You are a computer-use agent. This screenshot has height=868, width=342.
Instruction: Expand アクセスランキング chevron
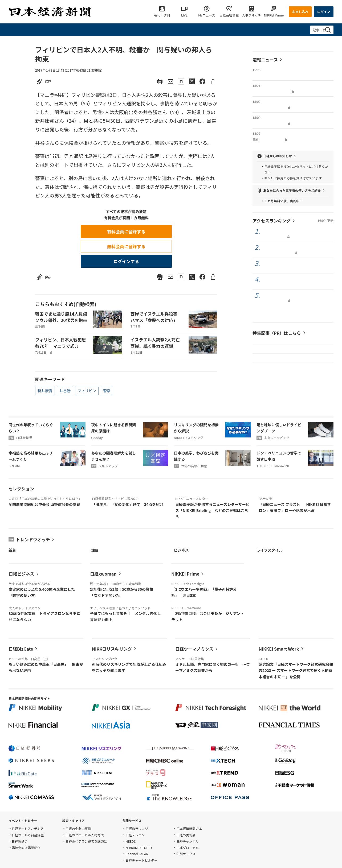[x=294, y=221]
